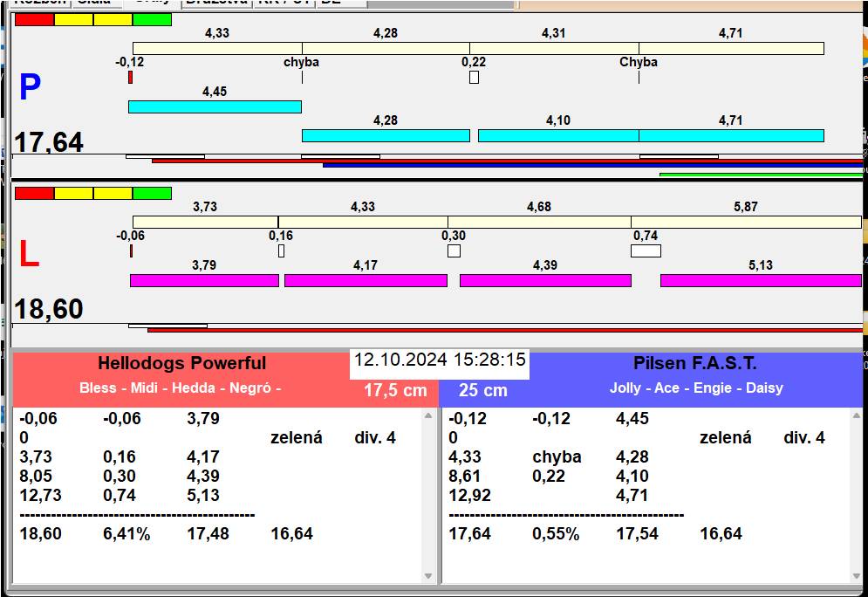Select the cyan 4,28 run bar in lane P

(x=386, y=135)
